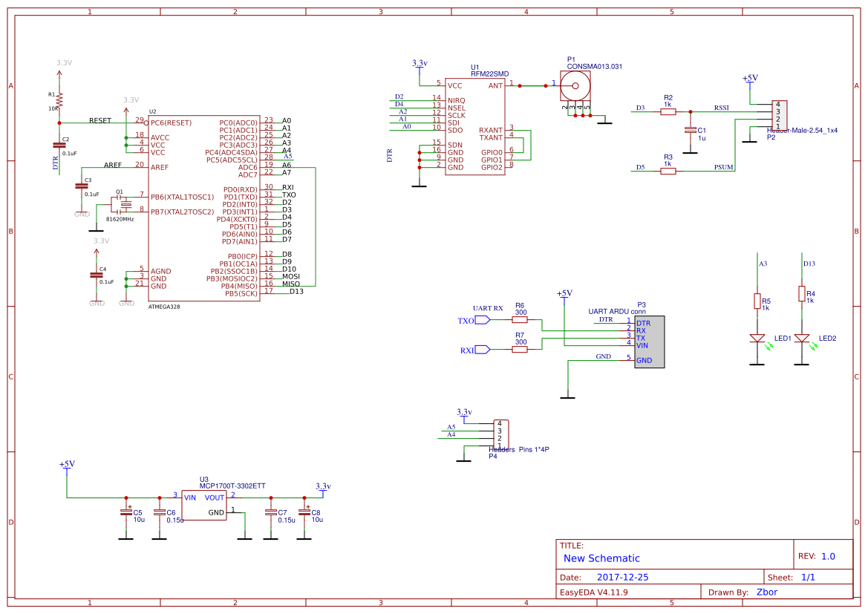This screenshot has height=614, width=868.
Task: Select the EasyEDA V4.11.9 label
Action: pyautogui.click(x=593, y=592)
